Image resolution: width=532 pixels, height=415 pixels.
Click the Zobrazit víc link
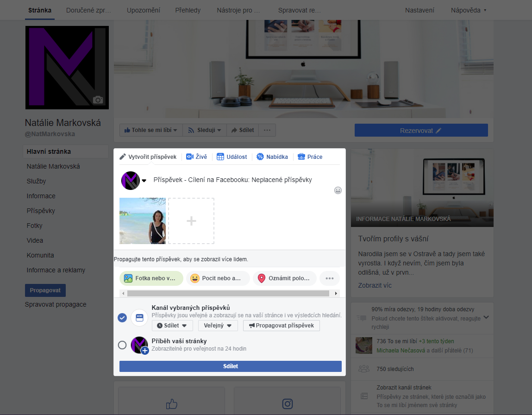click(375, 285)
